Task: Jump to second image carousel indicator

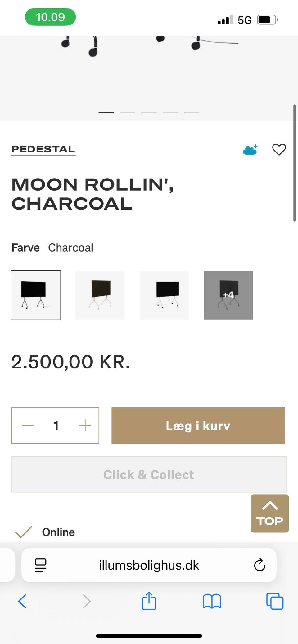Action: (128, 112)
